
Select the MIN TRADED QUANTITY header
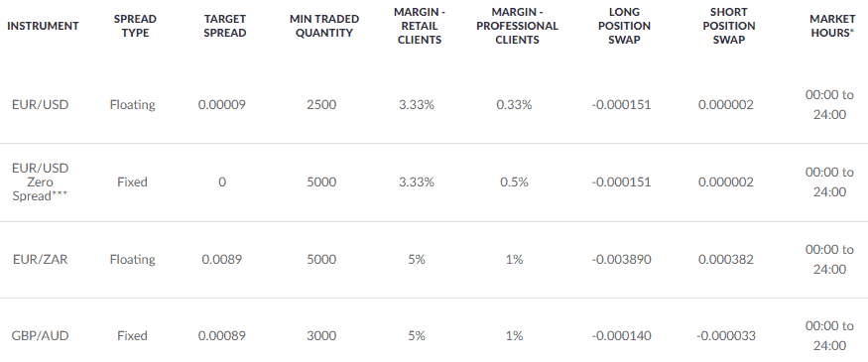tap(324, 26)
